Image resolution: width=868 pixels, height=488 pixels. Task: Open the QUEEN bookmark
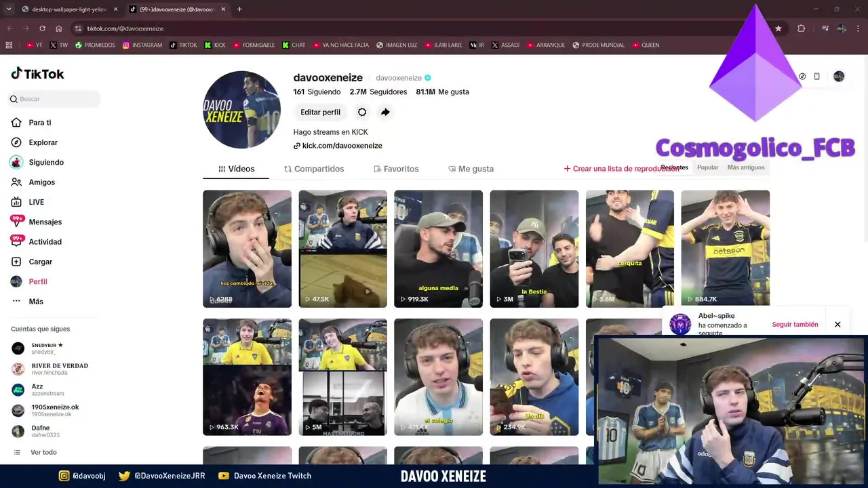[x=646, y=45]
